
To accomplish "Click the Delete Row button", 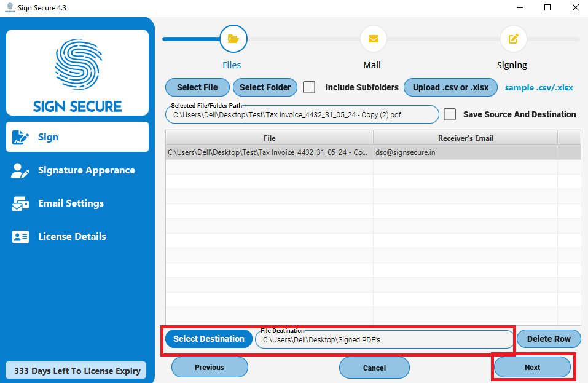I will pos(549,339).
